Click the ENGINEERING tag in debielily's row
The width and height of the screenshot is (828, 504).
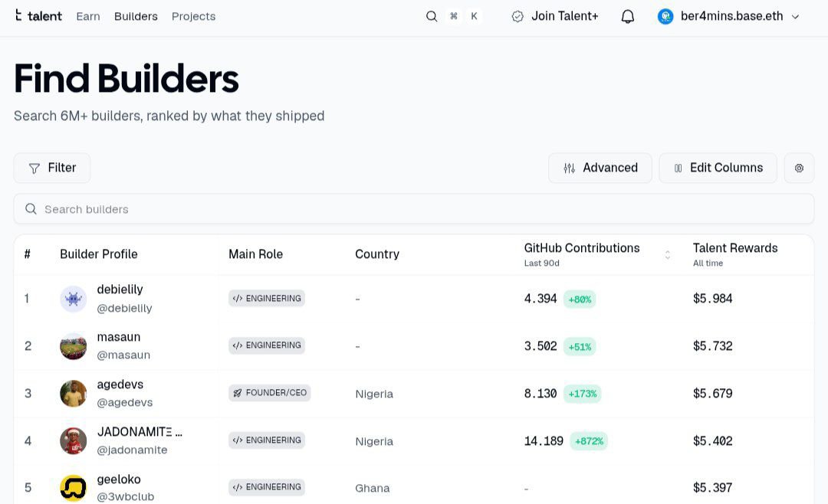pos(267,298)
